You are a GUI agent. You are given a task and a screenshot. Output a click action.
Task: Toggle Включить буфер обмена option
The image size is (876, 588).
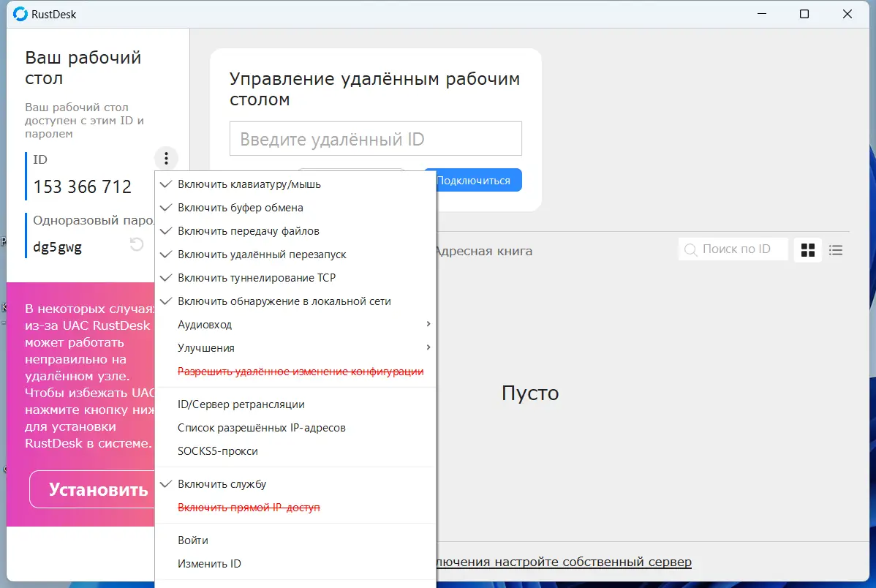click(x=295, y=208)
